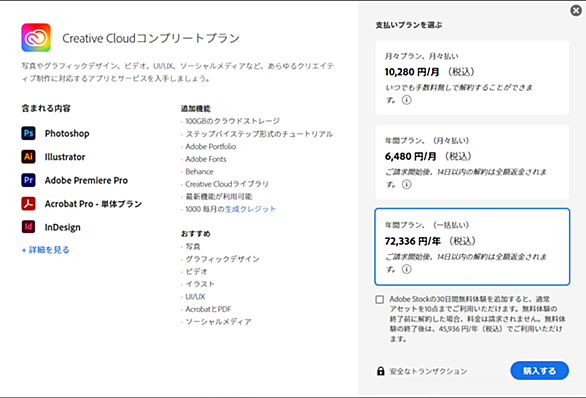
Task: Click the Acrobat Pro app icon
Action: [28, 204]
